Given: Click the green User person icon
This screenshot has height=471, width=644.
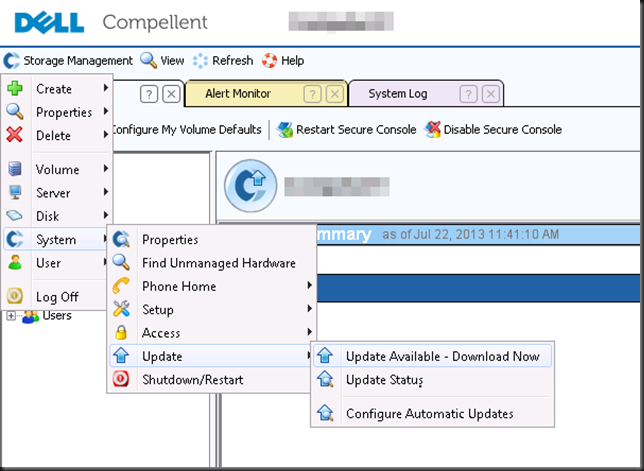Looking at the screenshot, I should coord(15,262).
